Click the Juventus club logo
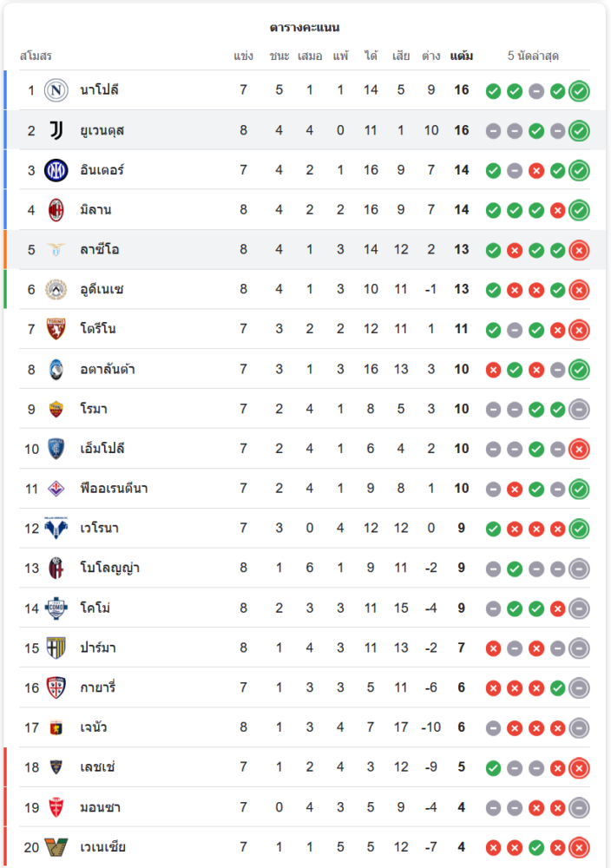The width and height of the screenshot is (611, 868). pos(56,130)
